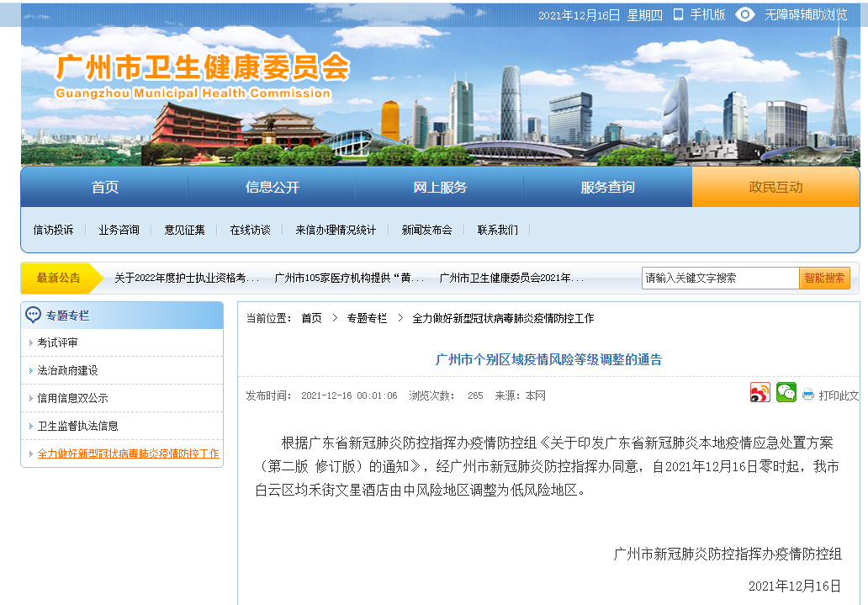
Task: Focus the keyword search input field
Action: 720,279
